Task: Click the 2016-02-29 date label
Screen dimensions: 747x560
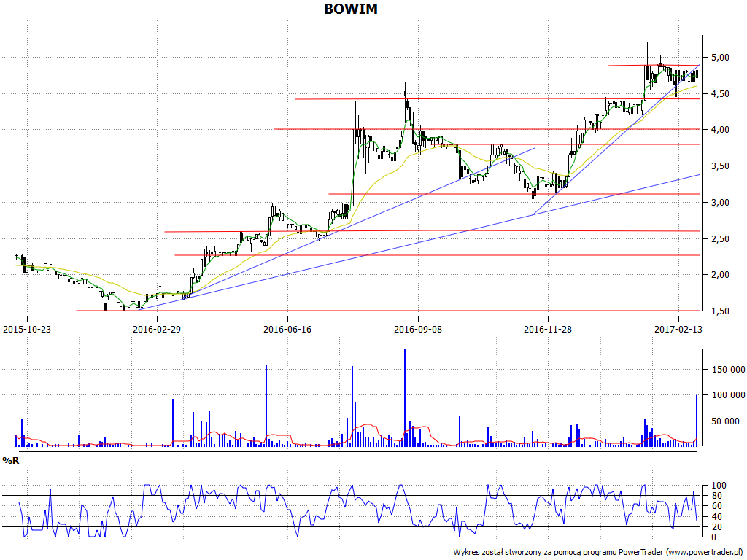Action: [157, 329]
